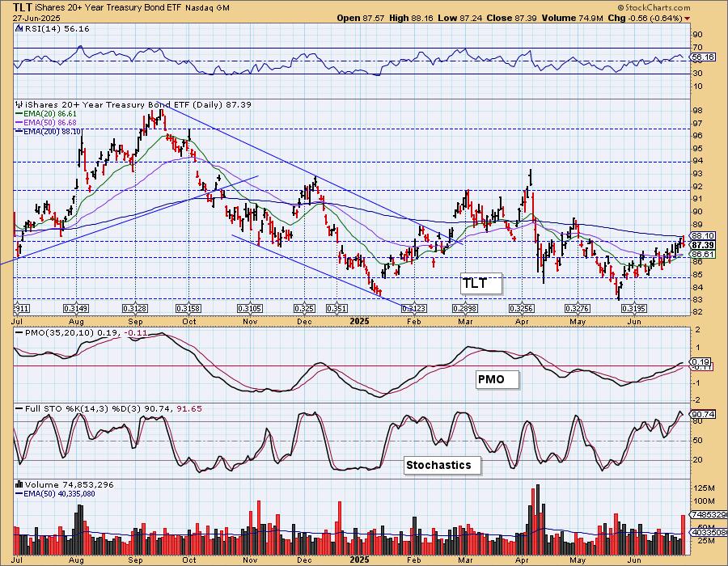
Task: Click the 'Open 87.57' value in the header
Action: 361,18
